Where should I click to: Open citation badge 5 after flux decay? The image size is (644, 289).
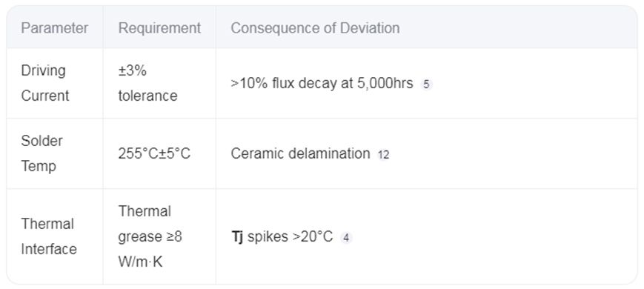click(426, 84)
